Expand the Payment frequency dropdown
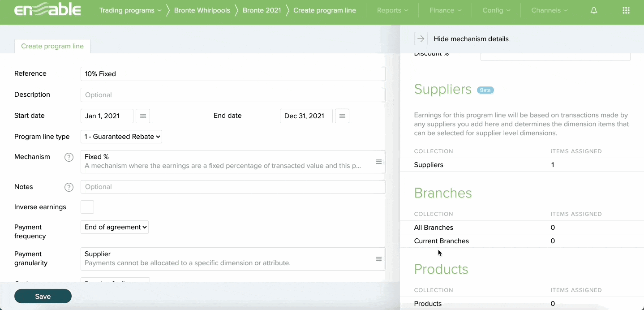644x310 pixels. point(115,227)
